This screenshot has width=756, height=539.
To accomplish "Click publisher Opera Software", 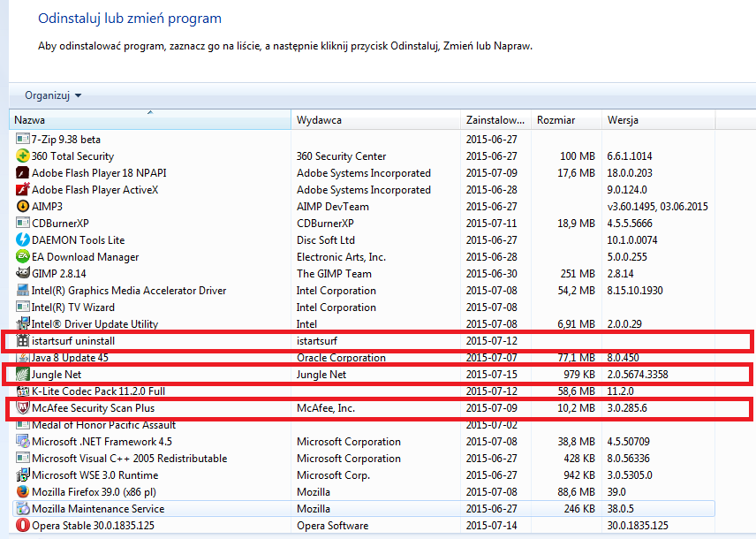I will point(333,526).
